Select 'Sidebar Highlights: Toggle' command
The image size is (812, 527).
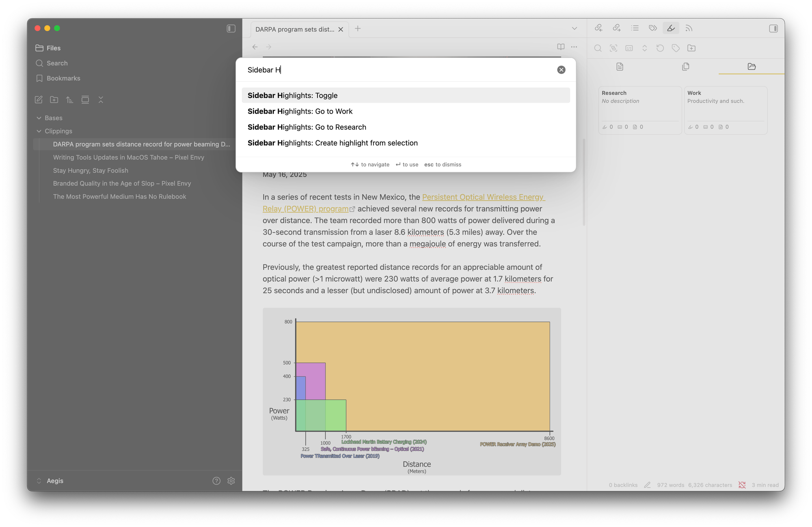coord(406,95)
